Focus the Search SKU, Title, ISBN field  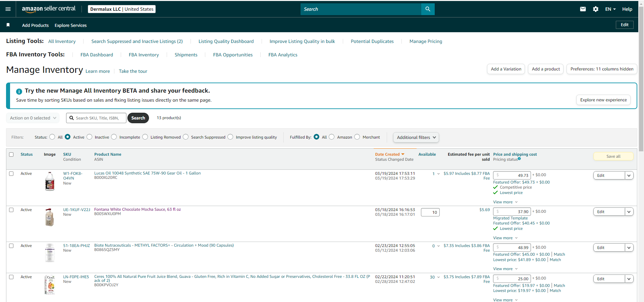[96, 118]
